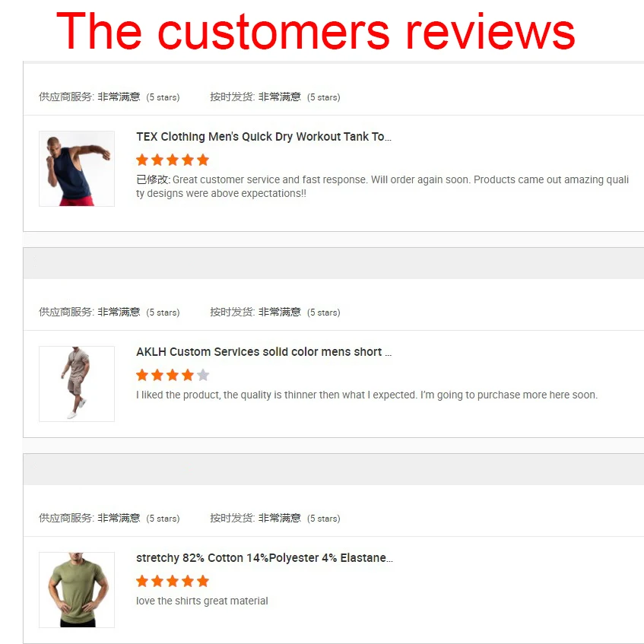This screenshot has height=644, width=644.
Task: Open the navy tank top product thumbnail
Action: coord(77,169)
